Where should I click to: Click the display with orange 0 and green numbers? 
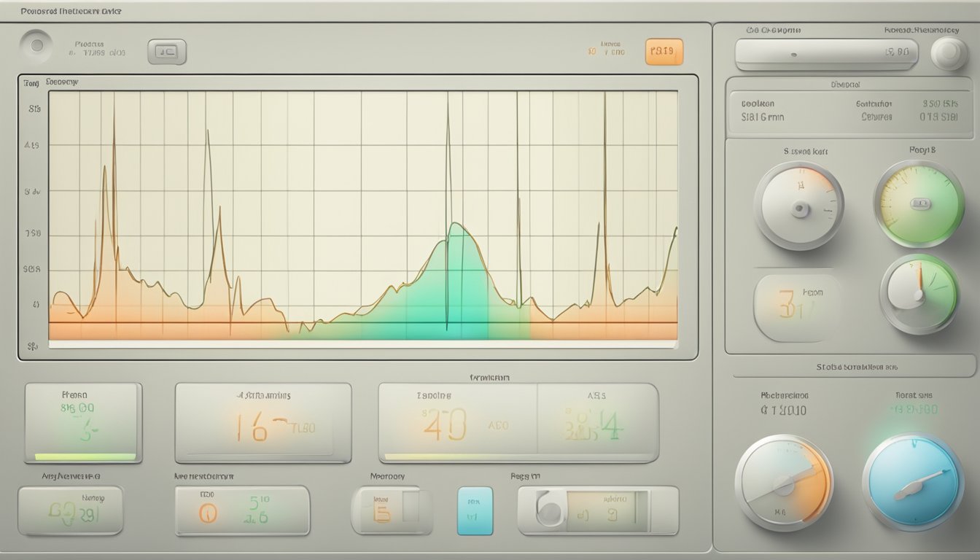[242, 510]
